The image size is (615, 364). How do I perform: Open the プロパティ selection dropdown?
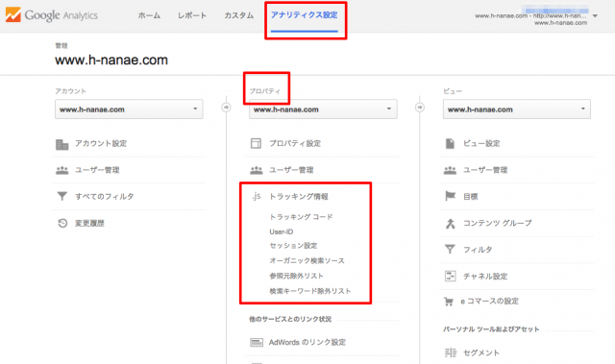[x=323, y=109]
